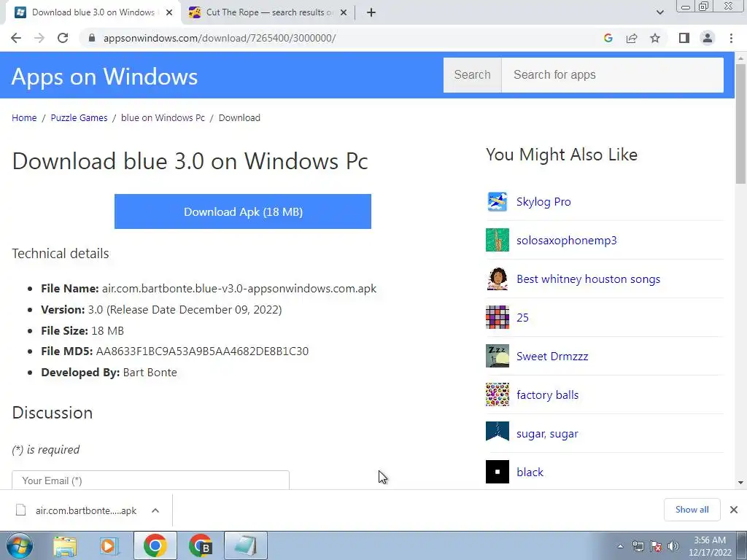Bookmark this page with the star icon
This screenshot has height=560, width=747.
[655, 38]
